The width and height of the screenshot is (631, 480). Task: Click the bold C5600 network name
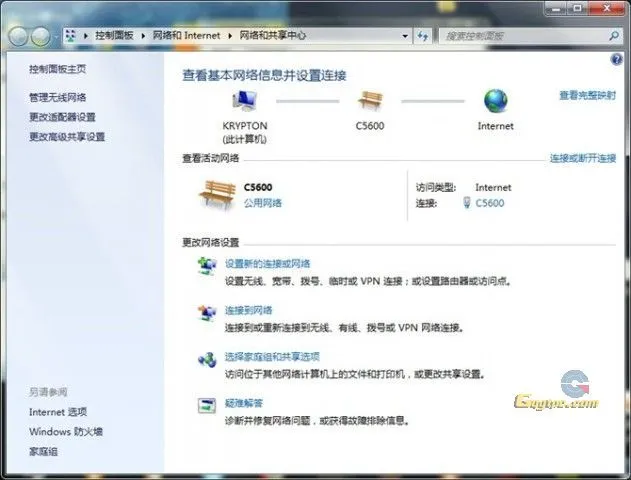[258, 187]
